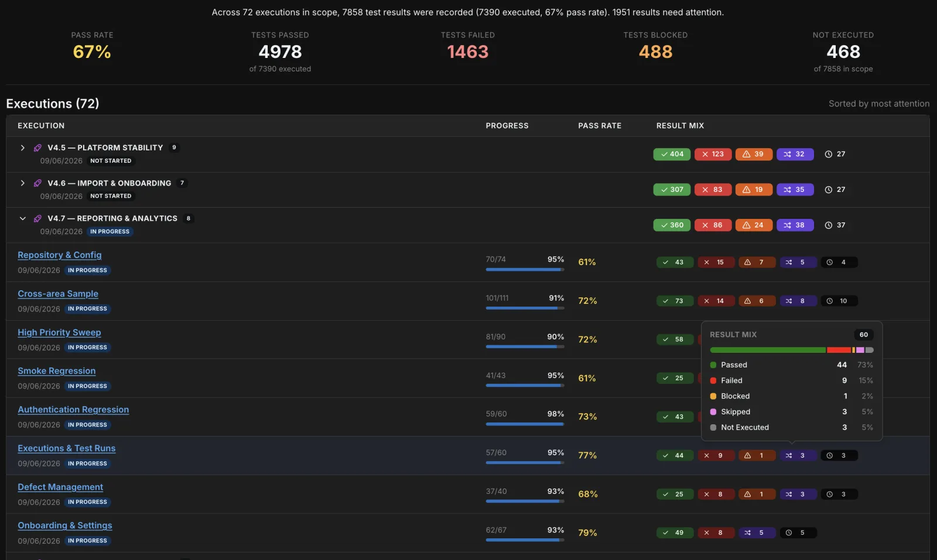The image size is (937, 560).
Task: Click the skipped 38 badge for V4.7
Action: click(x=795, y=225)
